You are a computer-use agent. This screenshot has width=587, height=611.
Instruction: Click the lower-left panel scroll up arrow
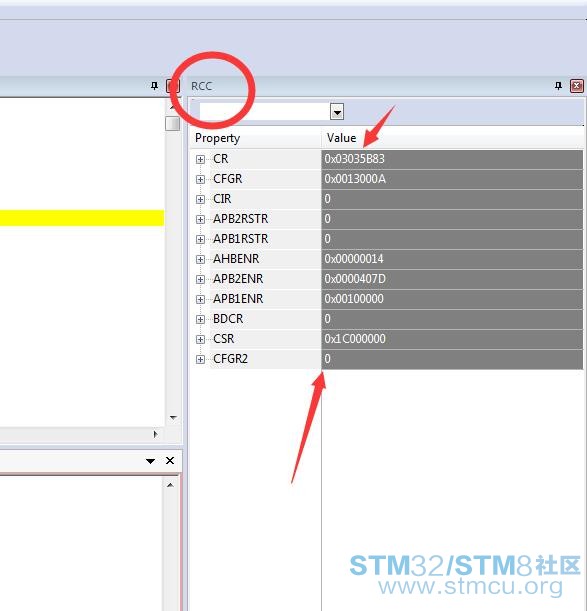coord(170,485)
